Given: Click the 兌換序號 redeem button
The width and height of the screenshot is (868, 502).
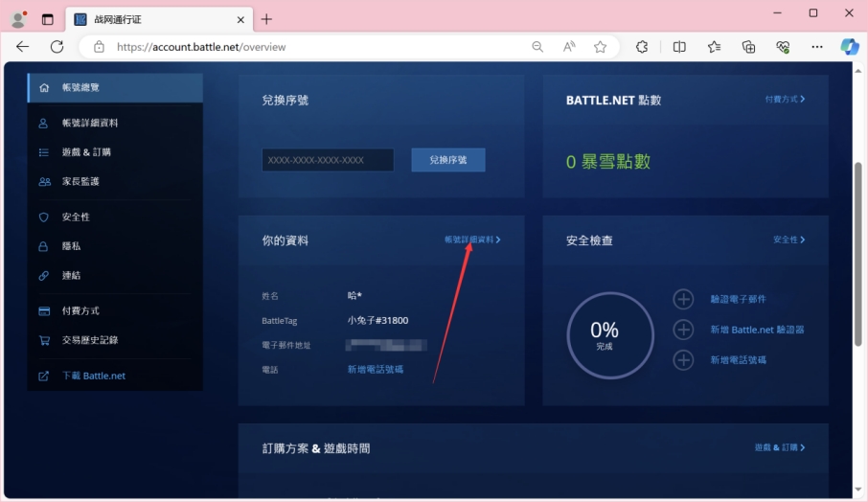Looking at the screenshot, I should point(448,160).
